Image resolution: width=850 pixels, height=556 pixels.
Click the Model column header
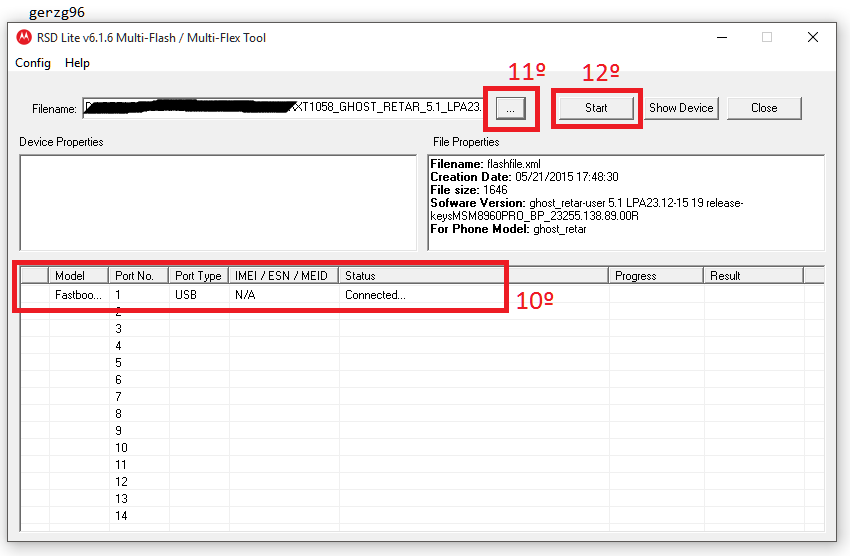pyautogui.click(x=78, y=276)
